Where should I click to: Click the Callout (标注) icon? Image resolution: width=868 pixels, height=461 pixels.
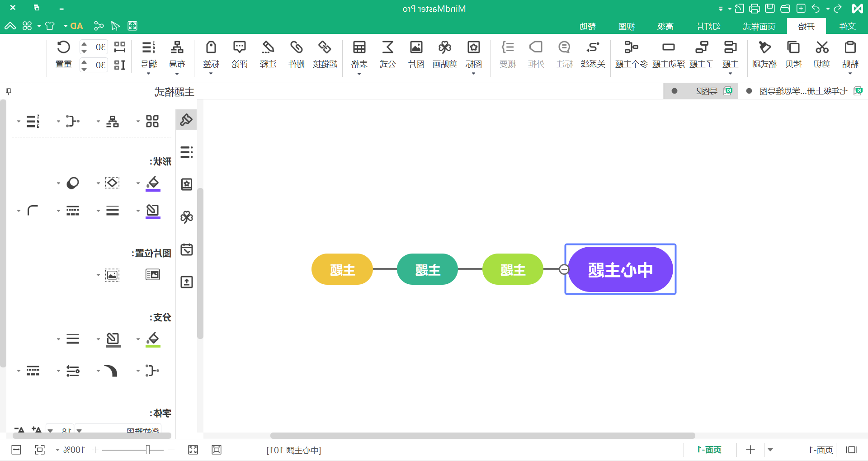[564, 47]
